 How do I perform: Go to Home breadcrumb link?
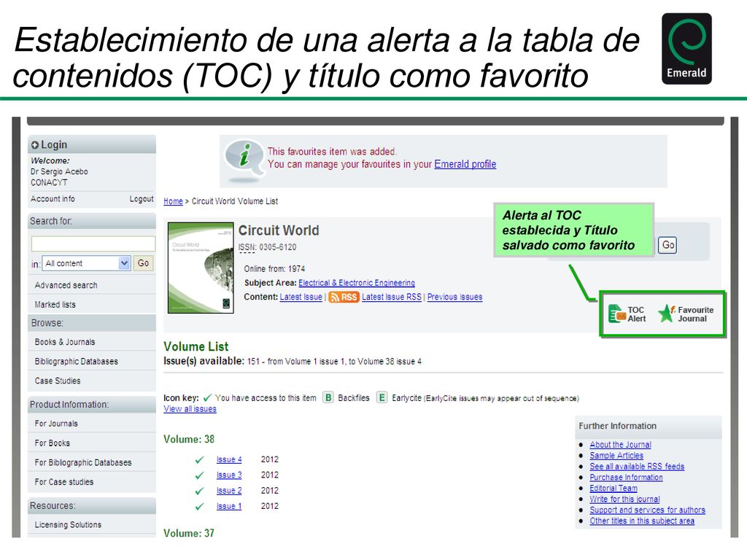tap(173, 201)
